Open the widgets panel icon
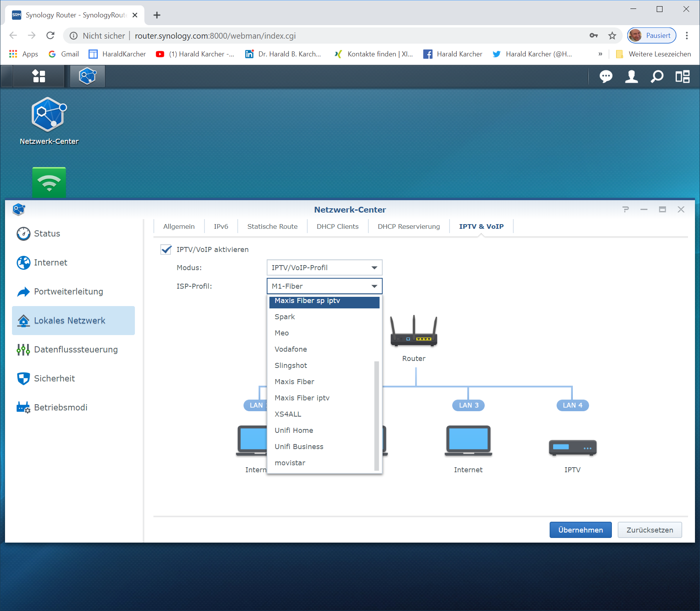Screen dimensions: 700x611 (682, 77)
